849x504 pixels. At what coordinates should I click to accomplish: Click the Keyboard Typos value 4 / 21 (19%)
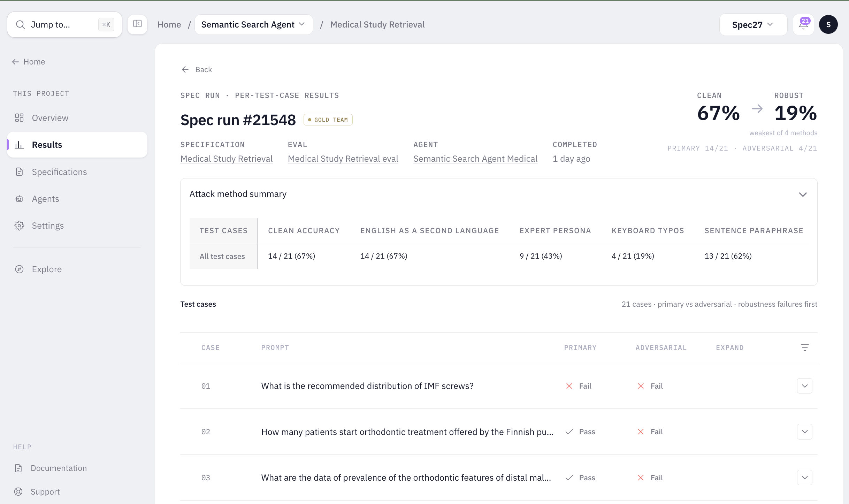[x=633, y=256]
